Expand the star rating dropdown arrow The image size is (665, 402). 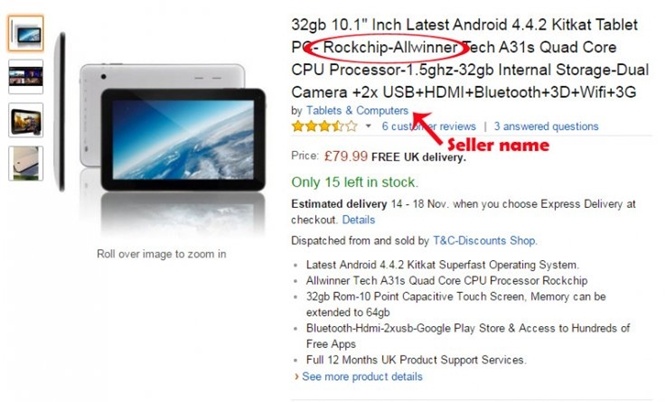click(368, 126)
